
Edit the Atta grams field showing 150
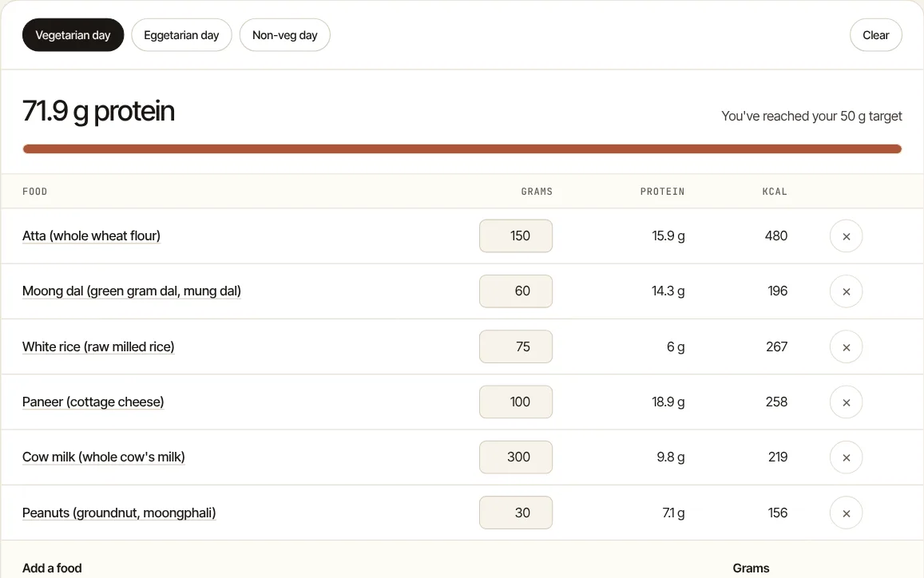coord(516,236)
